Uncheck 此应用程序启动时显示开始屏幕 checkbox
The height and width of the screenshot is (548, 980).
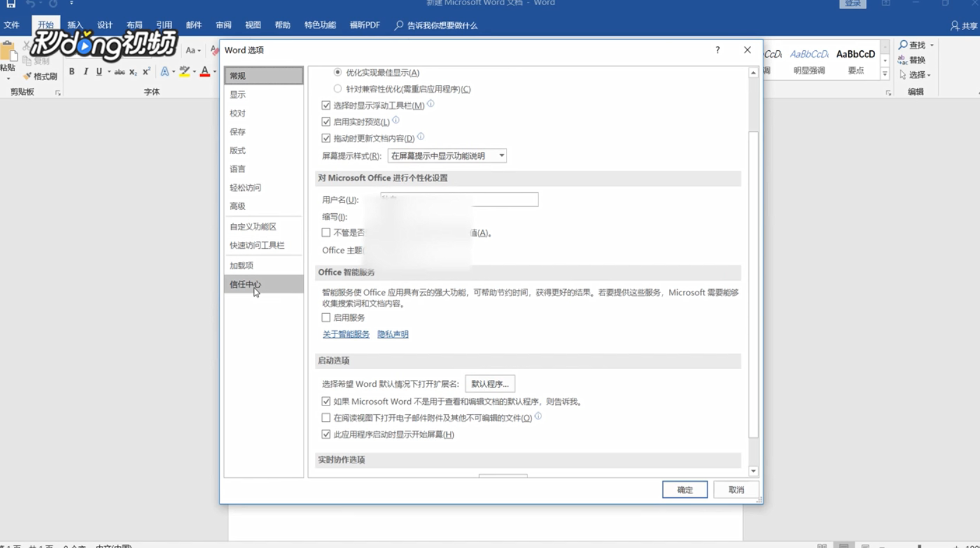click(x=326, y=435)
